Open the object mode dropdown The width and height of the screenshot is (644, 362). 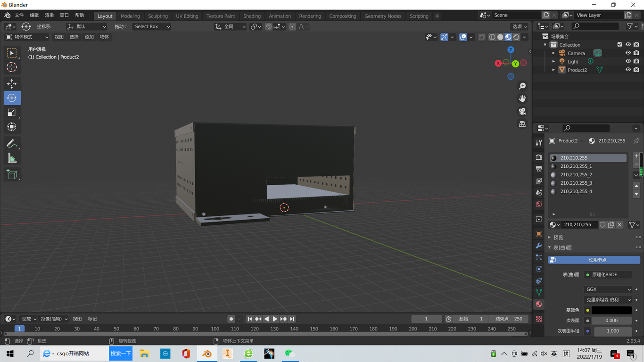27,37
